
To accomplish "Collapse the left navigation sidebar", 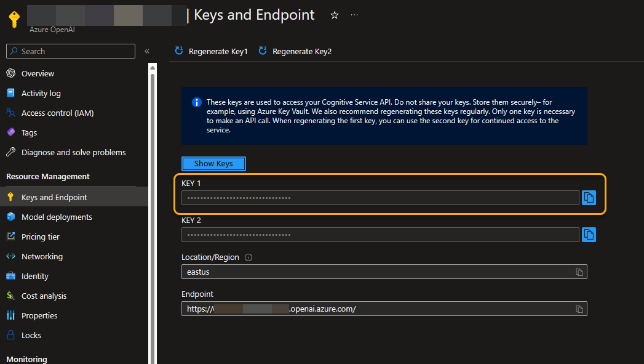I will point(146,52).
